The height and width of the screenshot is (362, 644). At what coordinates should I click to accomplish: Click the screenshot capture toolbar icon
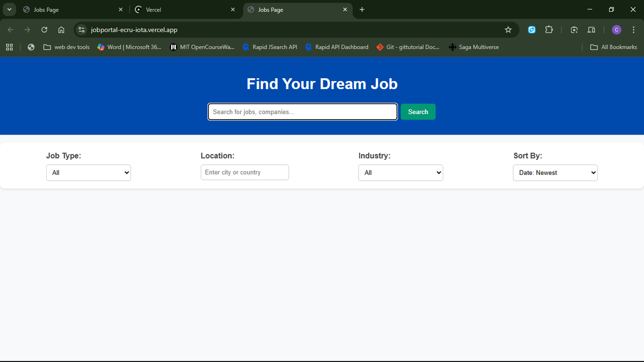point(574,30)
